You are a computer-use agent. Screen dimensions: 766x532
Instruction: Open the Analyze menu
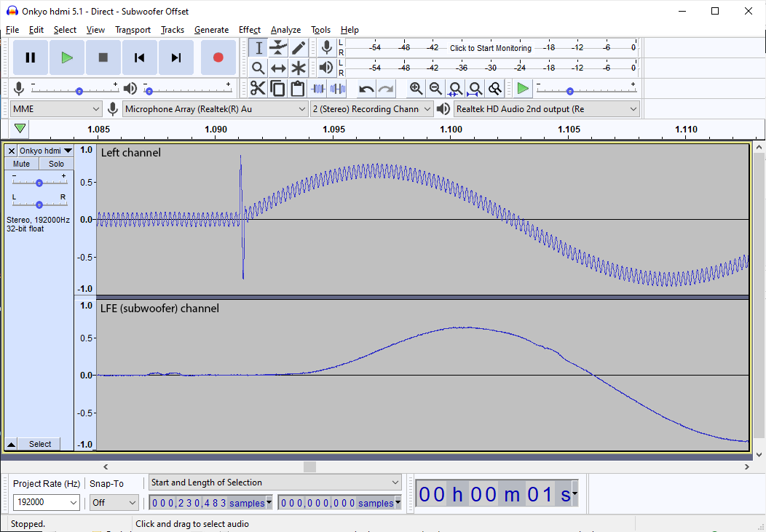[285, 30]
